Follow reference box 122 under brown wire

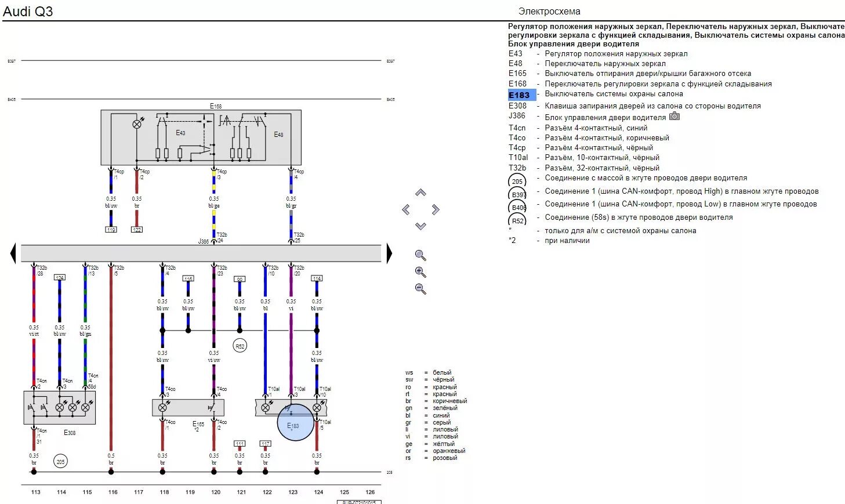pos(137,230)
